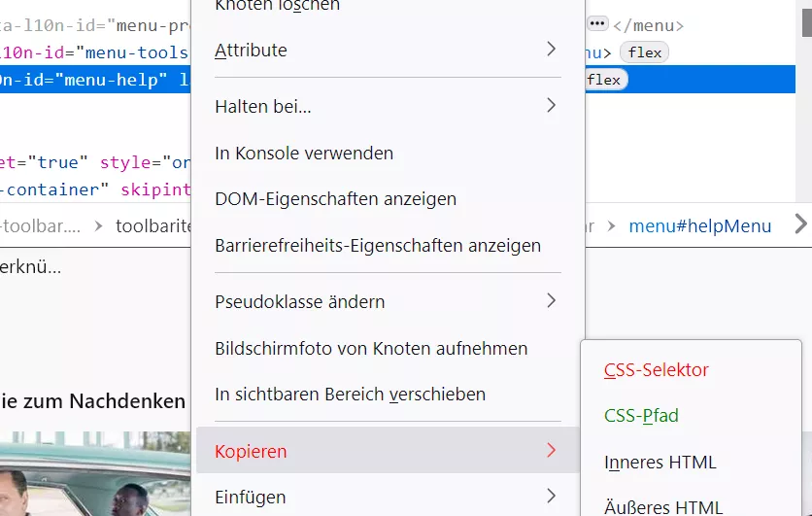Image resolution: width=812 pixels, height=516 pixels.
Task: Copy the CSS-Selektor
Action: coord(691,370)
